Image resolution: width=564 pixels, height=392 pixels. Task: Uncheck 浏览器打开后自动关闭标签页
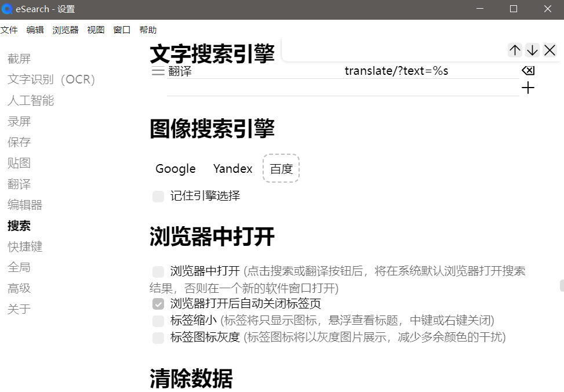point(158,303)
